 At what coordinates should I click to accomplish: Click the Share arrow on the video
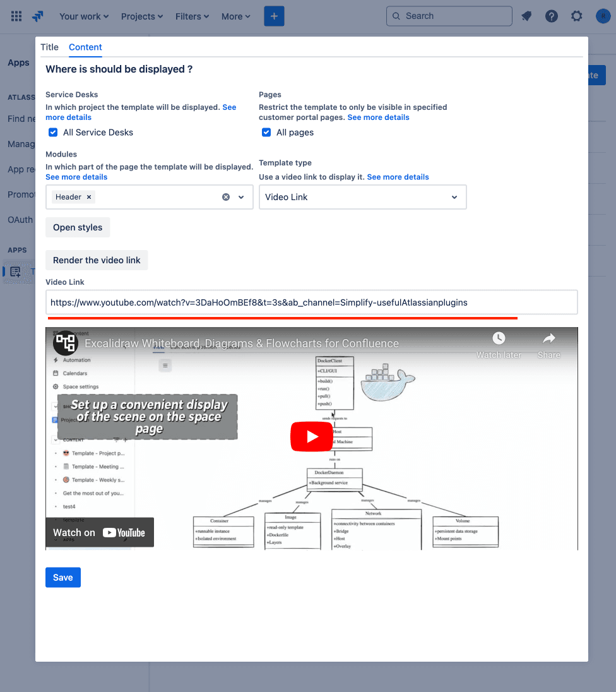[549, 338]
